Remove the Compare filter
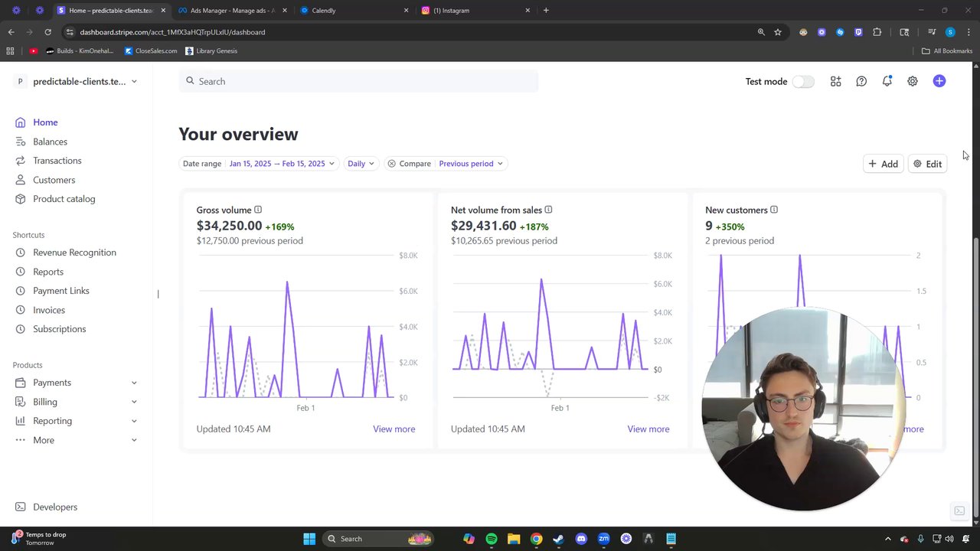 tap(391, 164)
